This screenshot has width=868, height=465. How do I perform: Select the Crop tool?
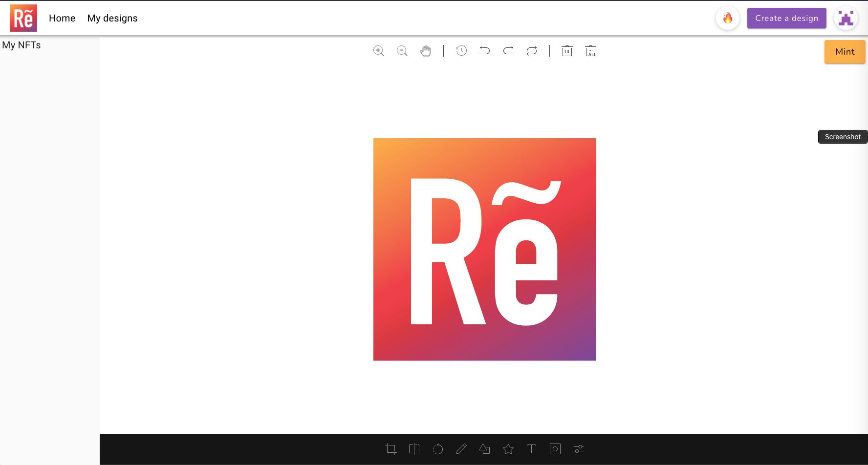coord(391,448)
